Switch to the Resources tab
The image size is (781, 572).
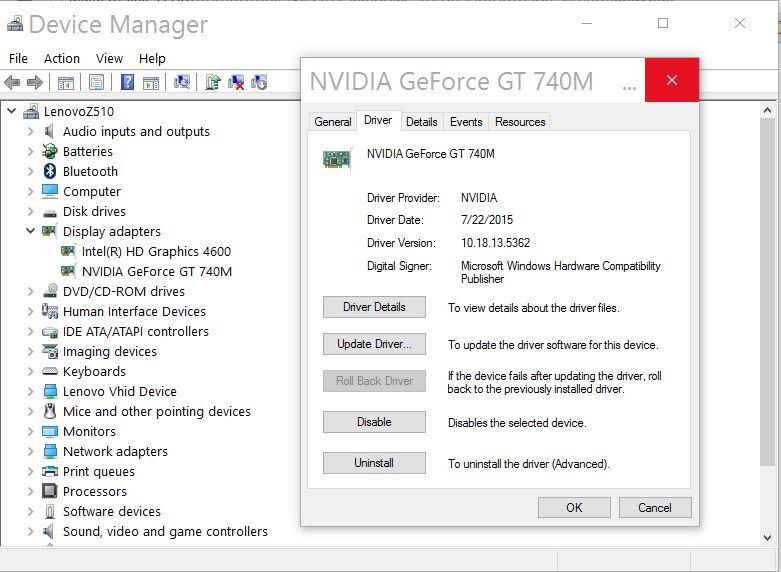pos(520,122)
